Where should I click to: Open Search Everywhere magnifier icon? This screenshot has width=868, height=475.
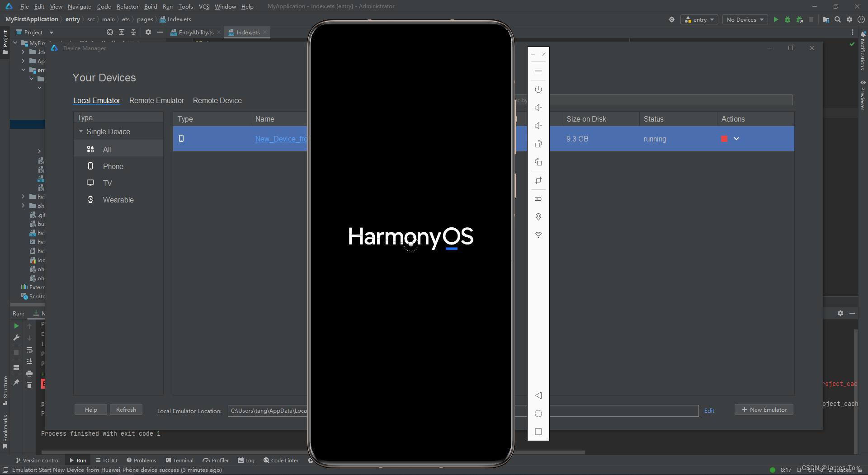point(838,19)
